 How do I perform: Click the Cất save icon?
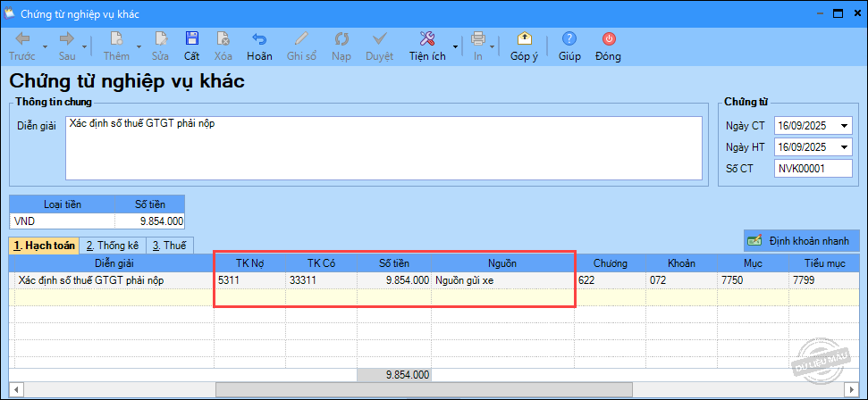191,39
